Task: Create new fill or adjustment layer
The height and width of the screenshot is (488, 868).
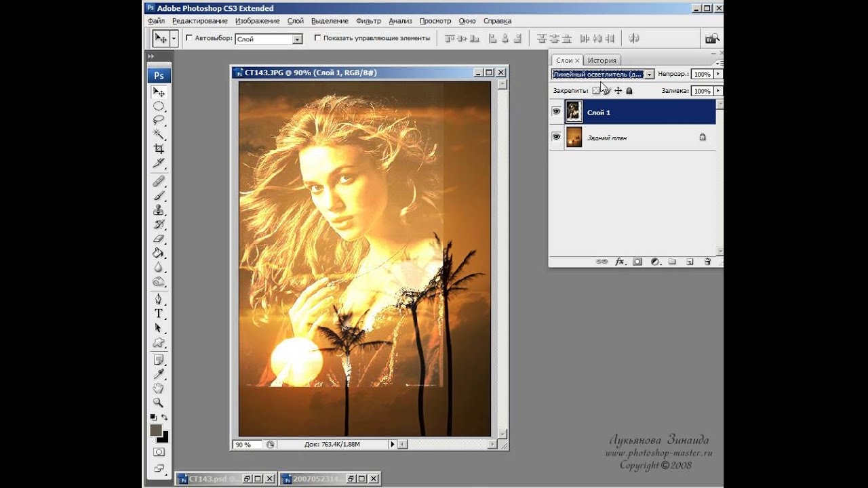Action: click(655, 261)
